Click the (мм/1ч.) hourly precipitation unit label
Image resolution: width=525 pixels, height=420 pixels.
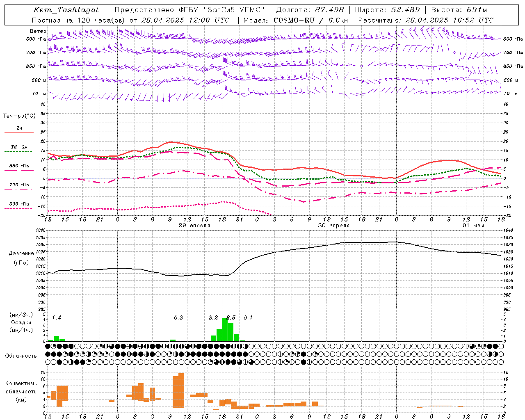(x=21, y=330)
